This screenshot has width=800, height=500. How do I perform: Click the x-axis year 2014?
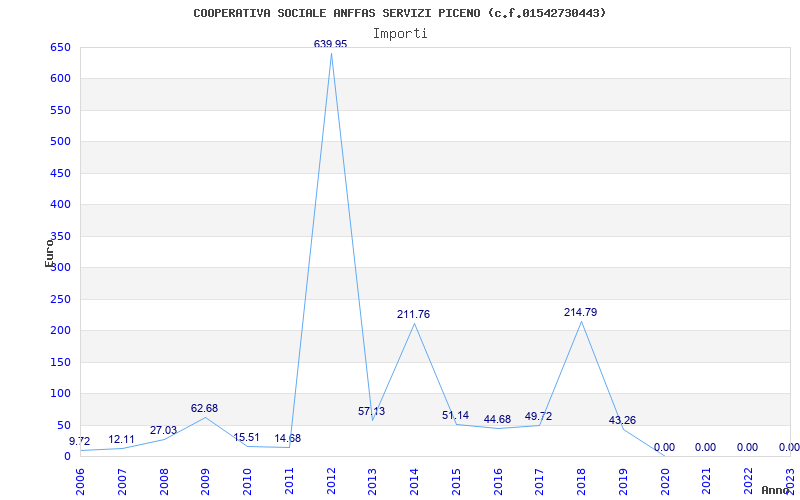[414, 481]
